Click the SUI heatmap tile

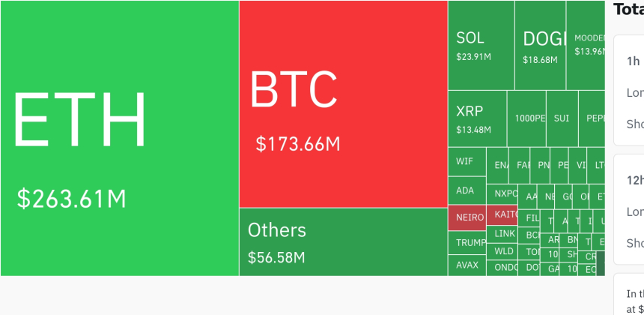click(x=562, y=118)
